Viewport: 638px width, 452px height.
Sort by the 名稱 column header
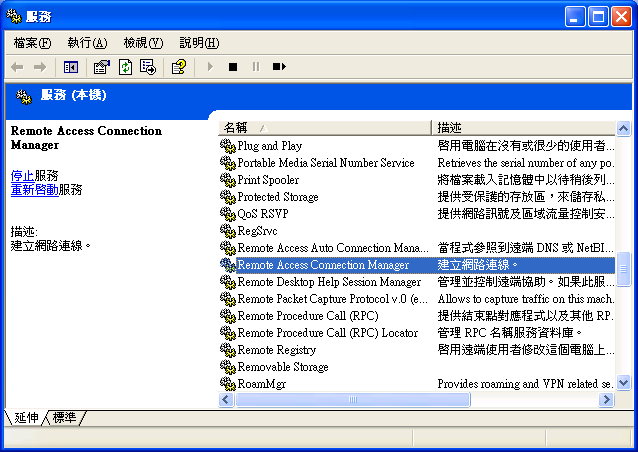325,128
